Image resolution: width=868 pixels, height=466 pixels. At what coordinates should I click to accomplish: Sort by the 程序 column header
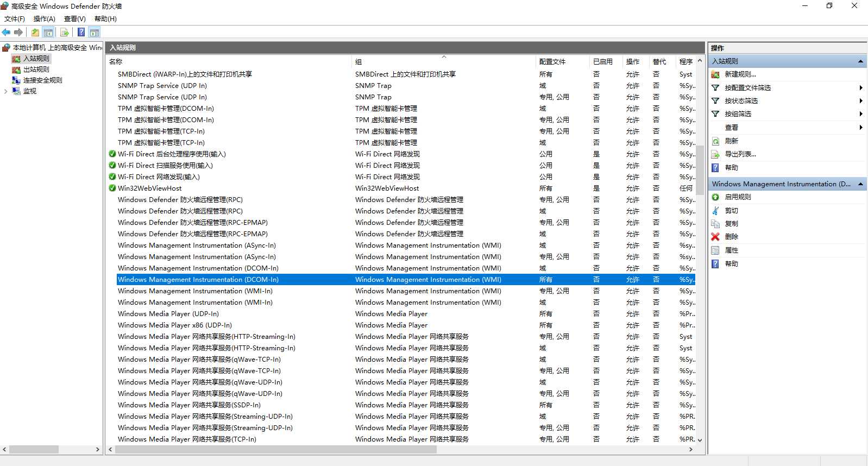[685, 62]
